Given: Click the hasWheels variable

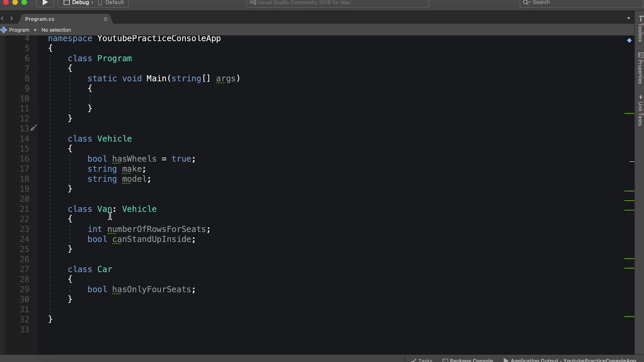Looking at the screenshot, I should [134, 159].
